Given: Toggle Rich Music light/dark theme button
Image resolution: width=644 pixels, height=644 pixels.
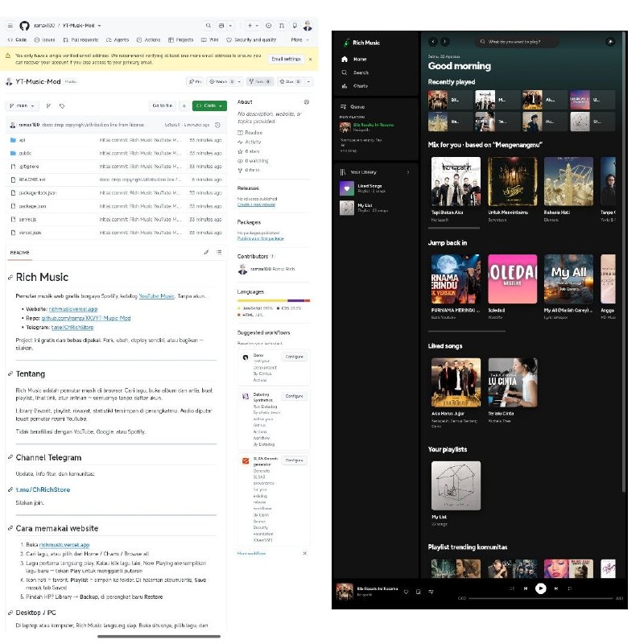Looking at the screenshot, I should coord(610,42).
